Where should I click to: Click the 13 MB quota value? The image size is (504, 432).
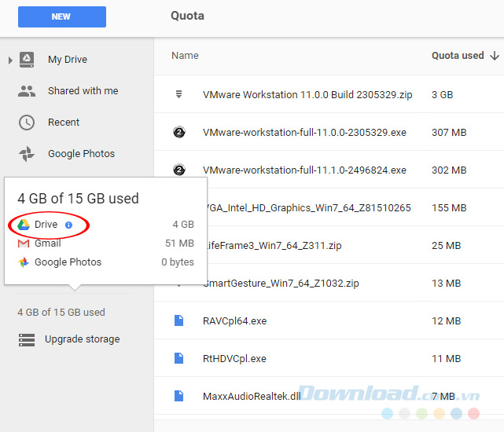pos(446,284)
